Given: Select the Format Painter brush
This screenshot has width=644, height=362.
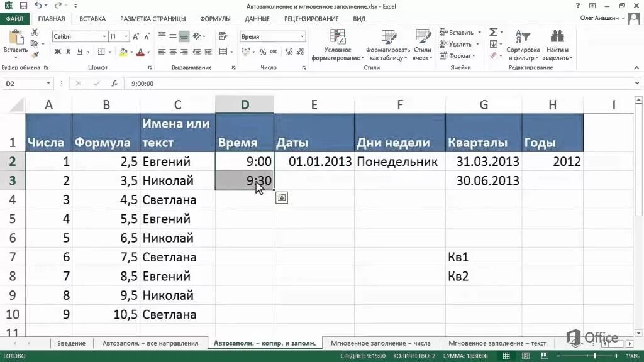Looking at the screenshot, I should coord(35,55).
